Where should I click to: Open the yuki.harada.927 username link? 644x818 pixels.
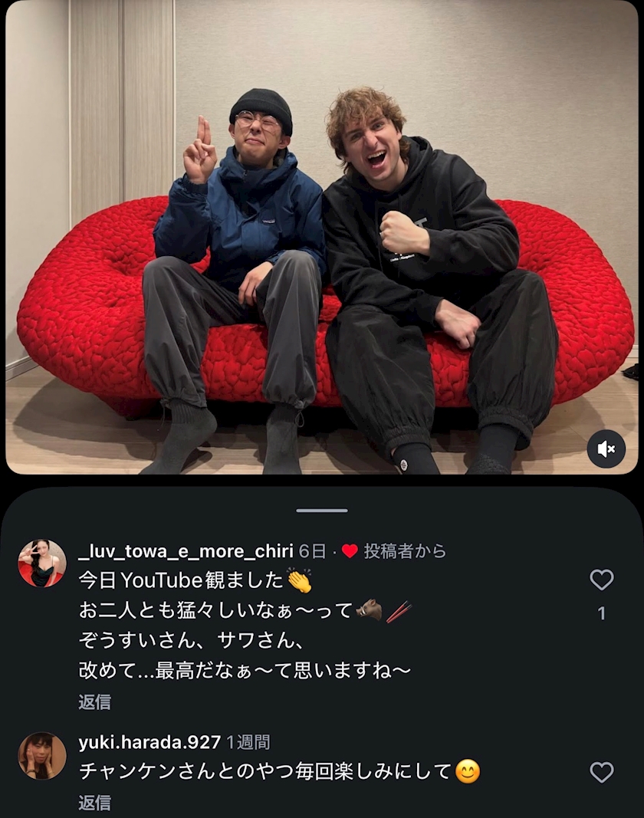149,742
